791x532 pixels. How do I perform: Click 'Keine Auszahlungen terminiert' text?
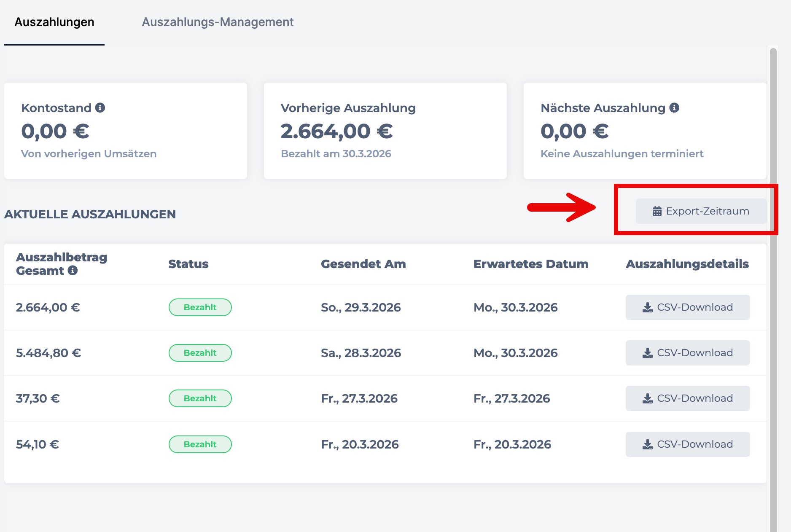pyautogui.click(x=622, y=153)
